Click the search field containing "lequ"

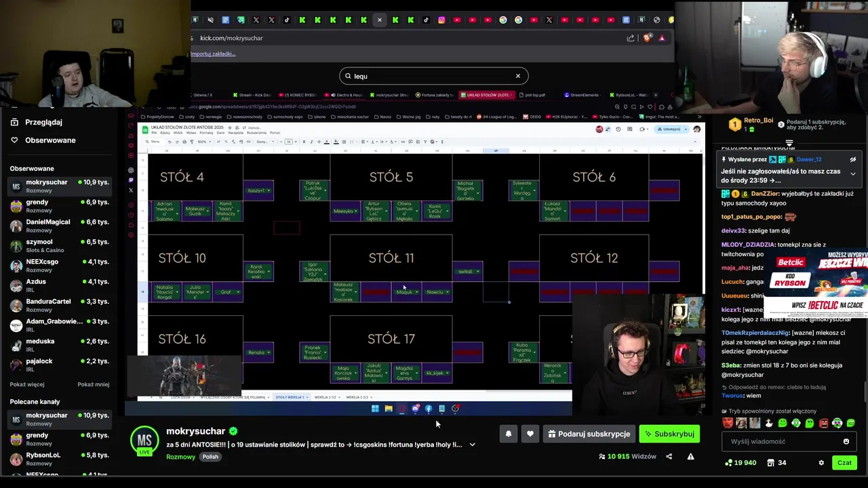(x=433, y=76)
